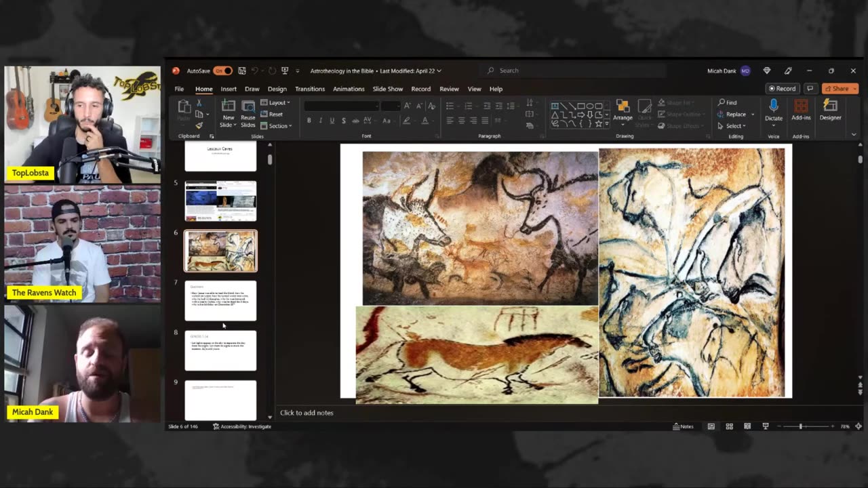Collapse the ribbon with chevron arrow
This screenshot has width=868, height=488.
pos(854,135)
